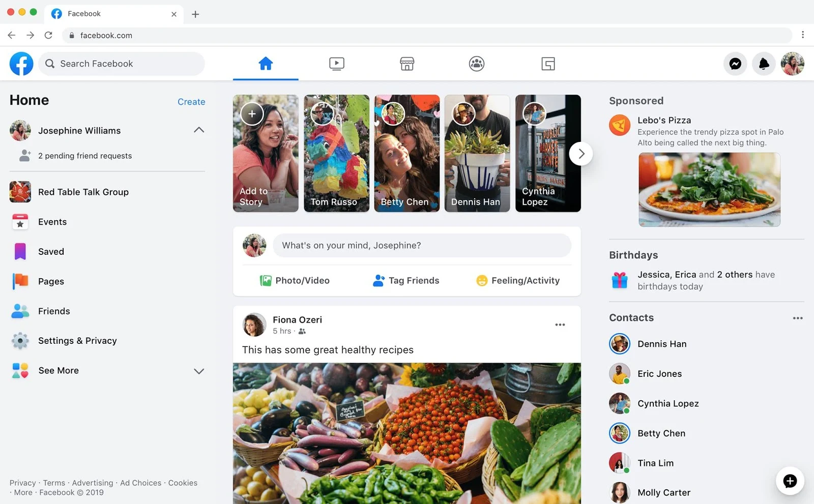Add a Feeling/Activity to a post
Screen dimensions: 814x504
[517, 280]
